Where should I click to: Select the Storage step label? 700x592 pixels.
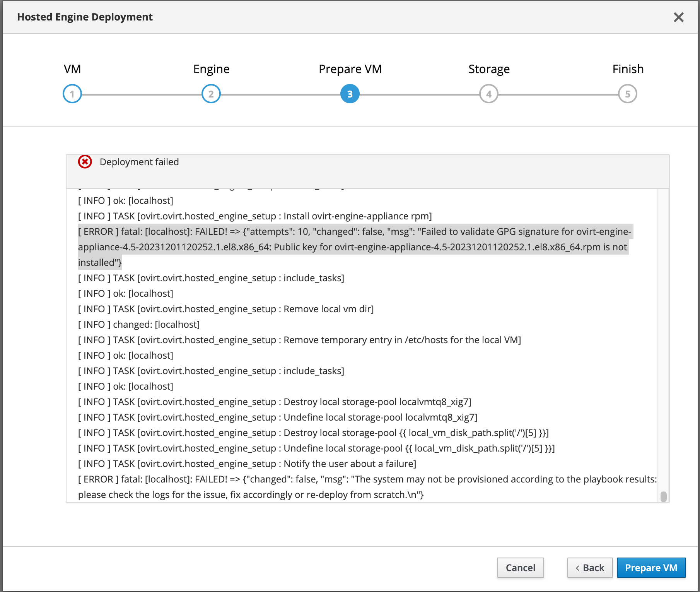pyautogui.click(x=489, y=69)
